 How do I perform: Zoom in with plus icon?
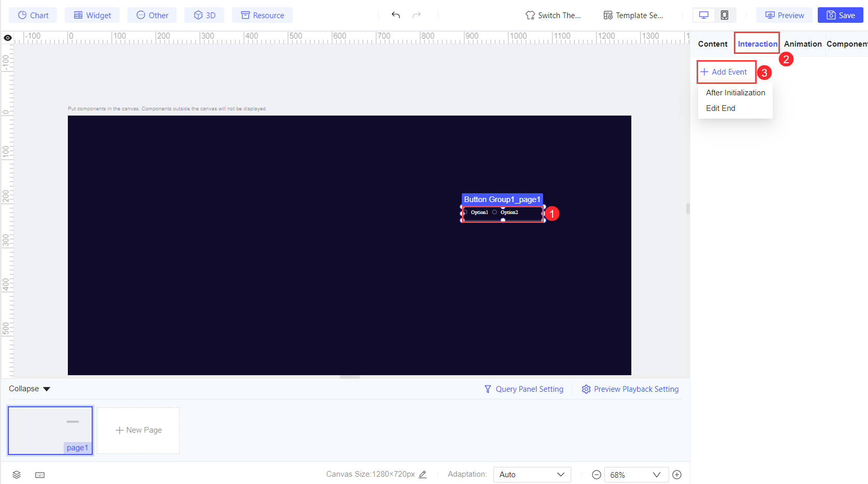tap(677, 475)
